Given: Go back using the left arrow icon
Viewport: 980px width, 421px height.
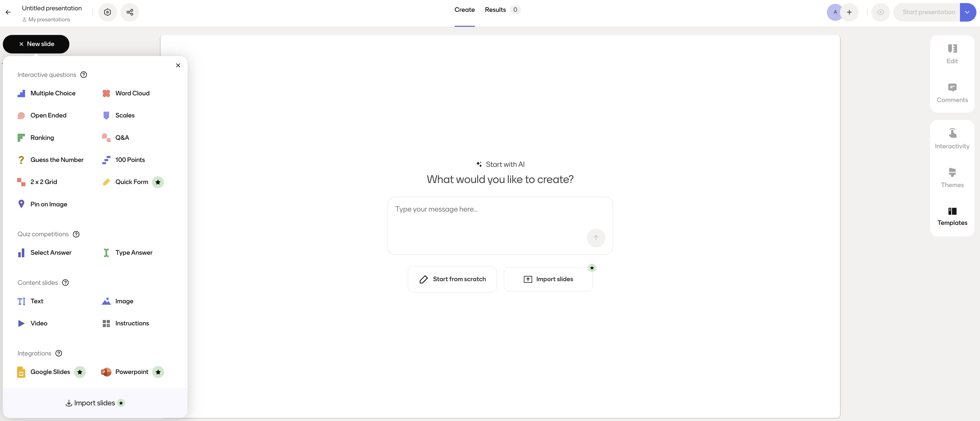Looking at the screenshot, I should click(8, 13).
